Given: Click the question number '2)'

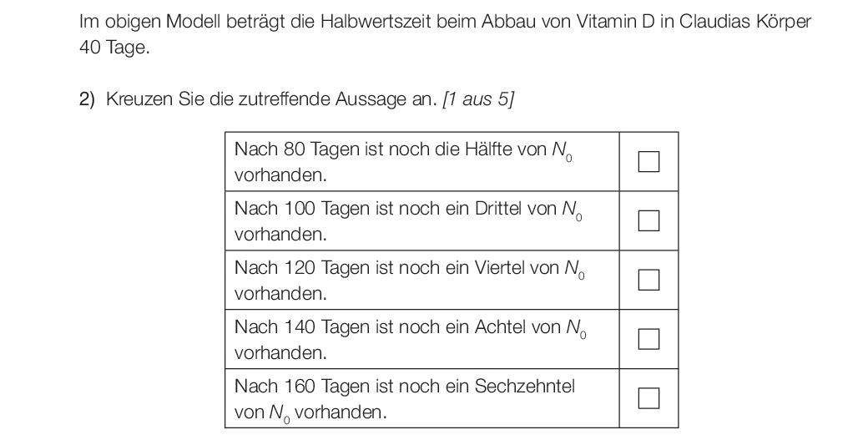Looking at the screenshot, I should (x=87, y=99).
